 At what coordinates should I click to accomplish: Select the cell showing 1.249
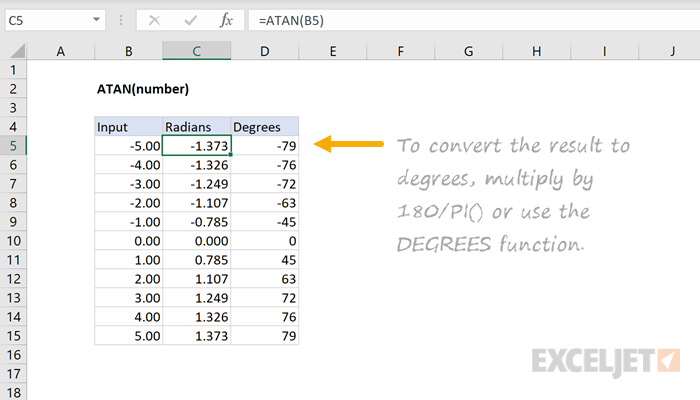click(x=196, y=297)
